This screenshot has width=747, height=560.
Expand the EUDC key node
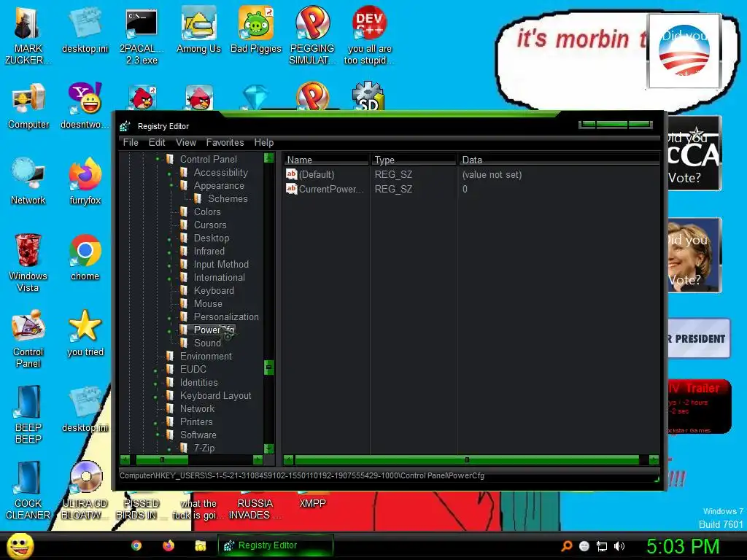pos(156,370)
